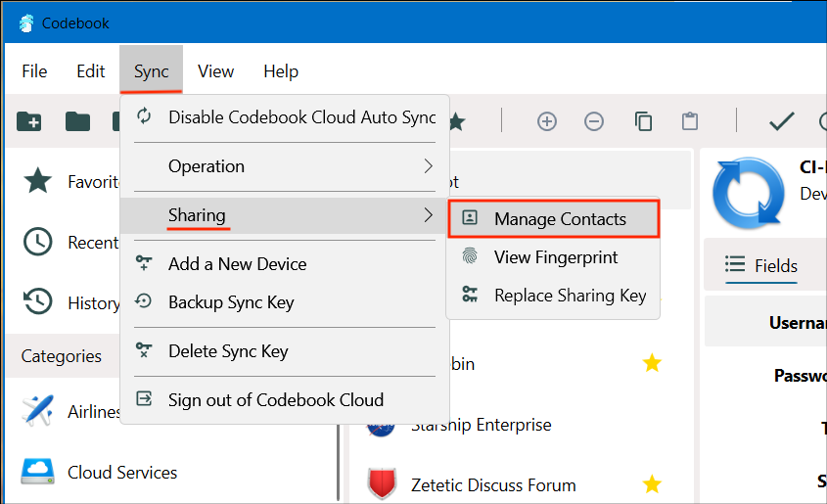
Task: Select Backup Sync Key
Action: tap(285, 302)
